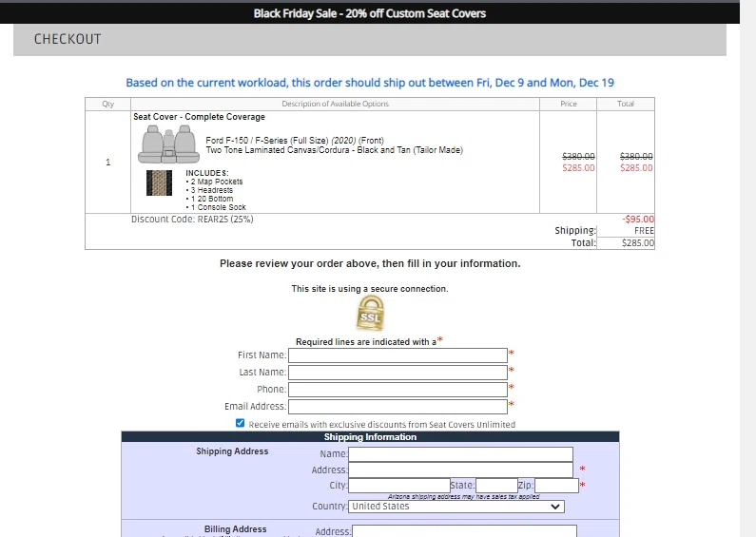Click the 2 Map Pockets list item

coord(215,182)
